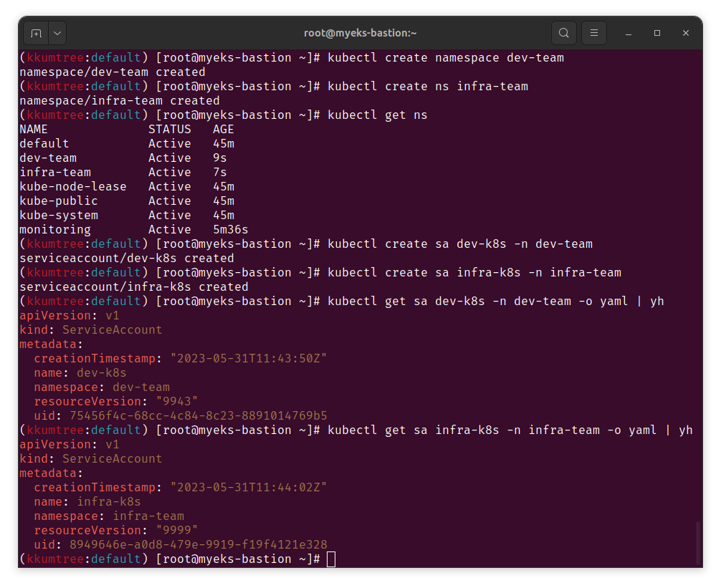Close the terminal window
The height and width of the screenshot is (588, 721).
(x=686, y=33)
